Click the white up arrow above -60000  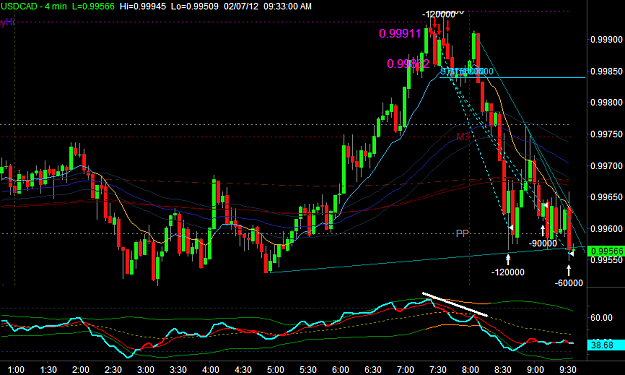coord(569,271)
